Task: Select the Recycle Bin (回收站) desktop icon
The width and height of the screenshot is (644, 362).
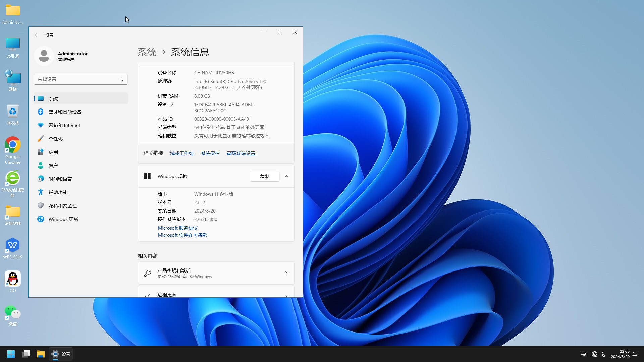Action: (x=13, y=115)
